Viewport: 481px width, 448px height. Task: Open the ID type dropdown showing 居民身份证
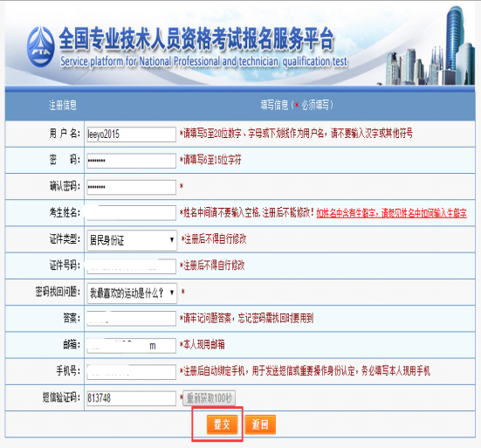[132, 240]
